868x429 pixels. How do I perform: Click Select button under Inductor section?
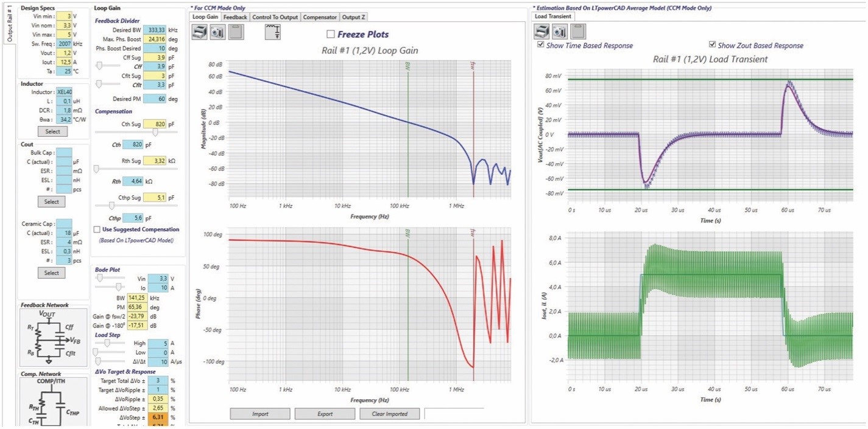(x=52, y=131)
